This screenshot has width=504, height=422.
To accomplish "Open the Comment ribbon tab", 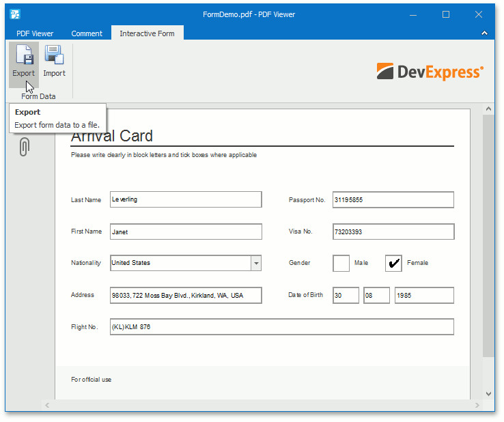I will (x=87, y=33).
